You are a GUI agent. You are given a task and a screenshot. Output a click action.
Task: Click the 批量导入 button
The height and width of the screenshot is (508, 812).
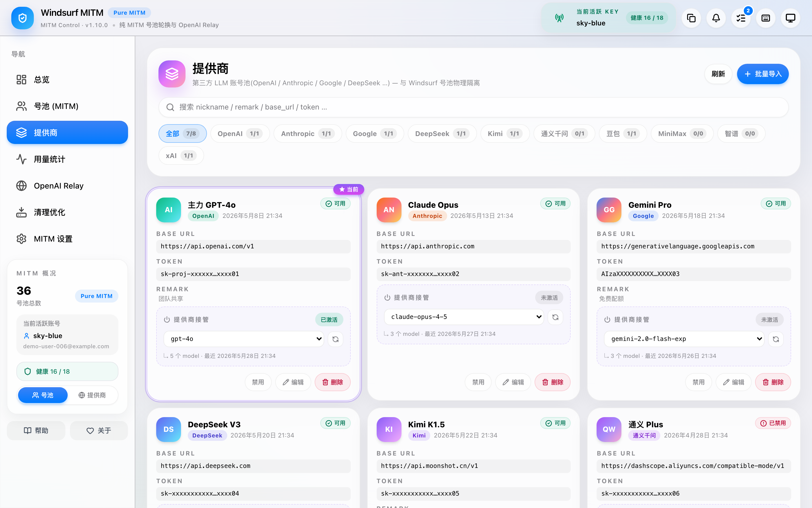pos(763,74)
